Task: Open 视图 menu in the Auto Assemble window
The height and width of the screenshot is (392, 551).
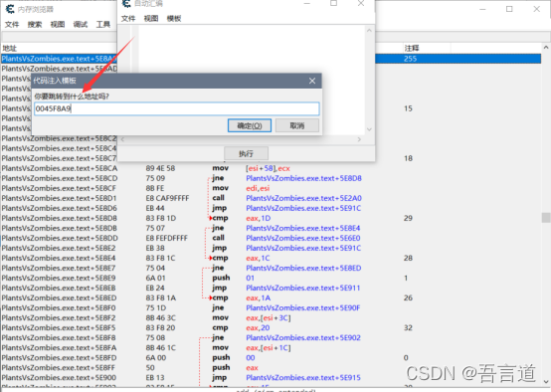Action: (x=151, y=19)
